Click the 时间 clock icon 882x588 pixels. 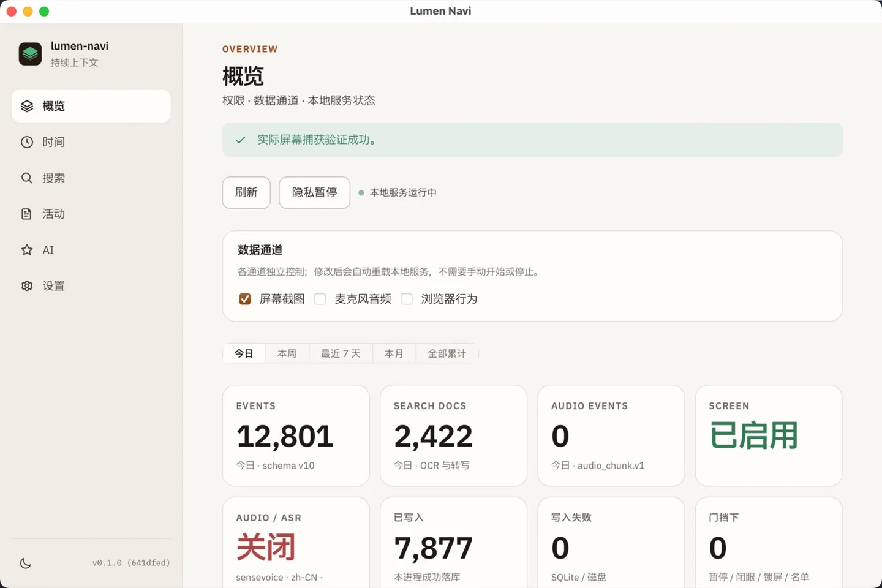[x=27, y=142]
